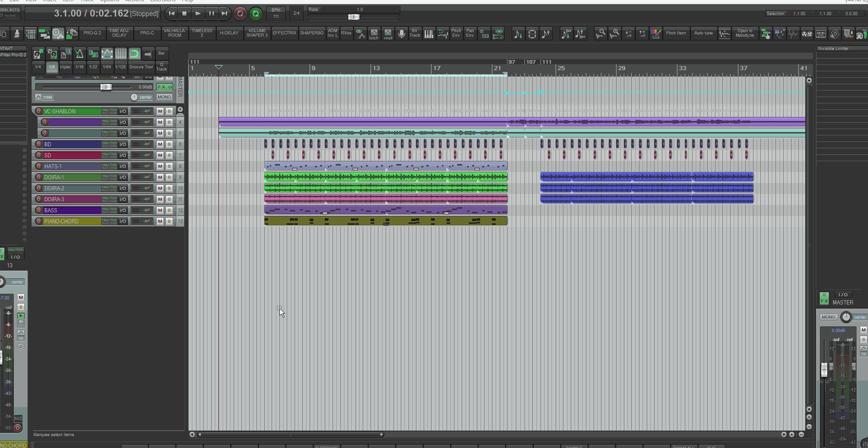Toggle the green Repeat loop button

pos(256,14)
